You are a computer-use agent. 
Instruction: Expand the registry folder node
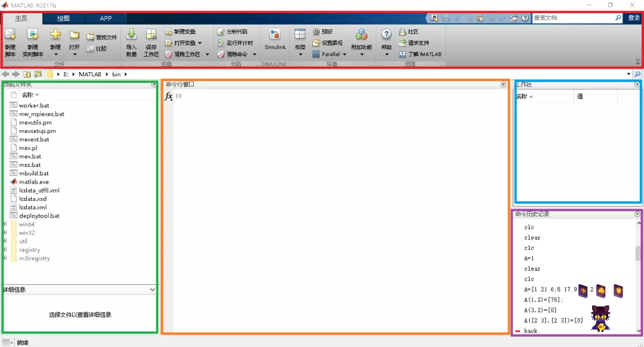pos(5,249)
